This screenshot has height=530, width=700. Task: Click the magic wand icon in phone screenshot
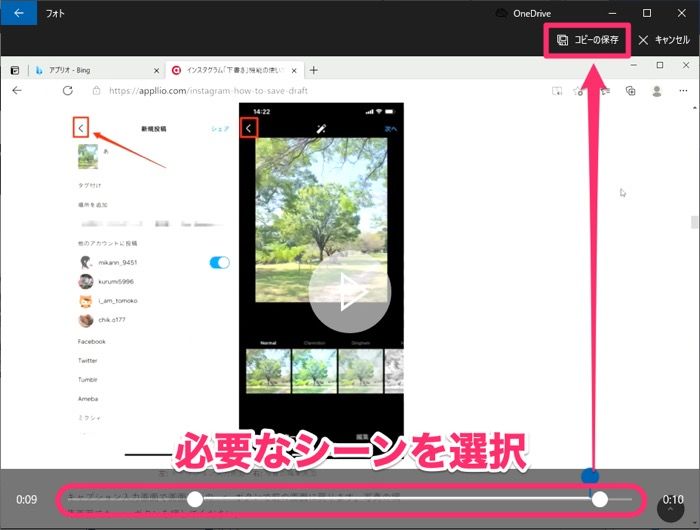[x=322, y=129]
